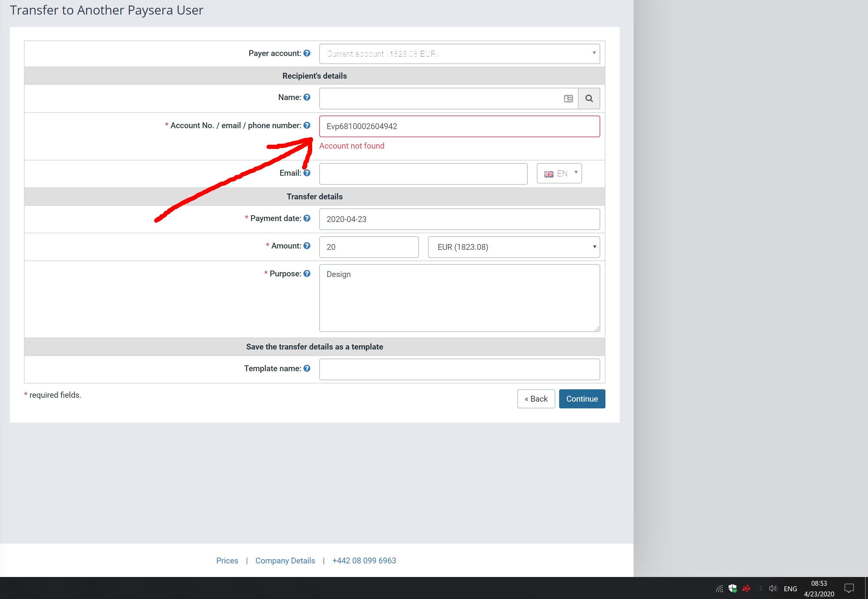The height and width of the screenshot is (599, 868).
Task: Show help for Amount field
Action: coord(307,246)
